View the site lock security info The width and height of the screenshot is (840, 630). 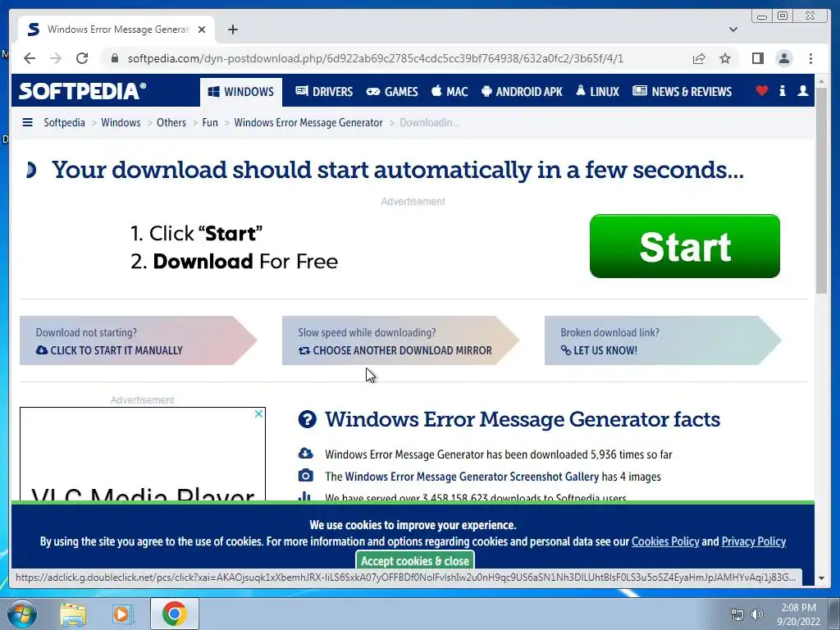(x=114, y=58)
